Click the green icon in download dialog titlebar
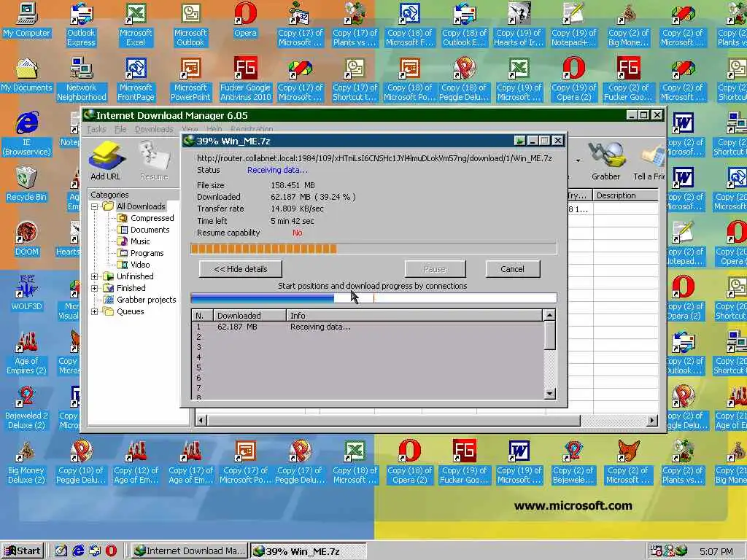Screen dimensions: 747x560 [519, 141]
